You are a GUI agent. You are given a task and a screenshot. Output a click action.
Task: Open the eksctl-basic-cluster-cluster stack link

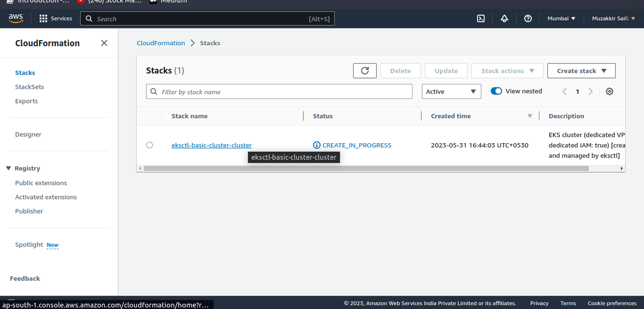211,145
